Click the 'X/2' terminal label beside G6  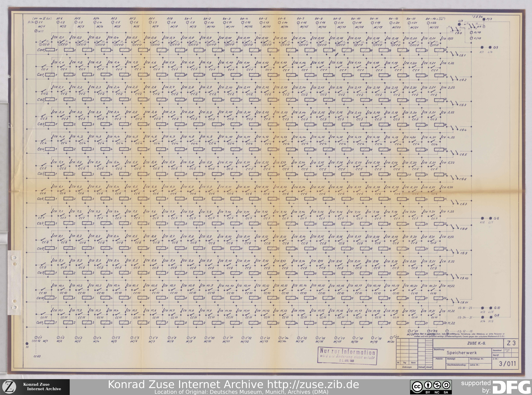pyautogui.click(x=482, y=222)
